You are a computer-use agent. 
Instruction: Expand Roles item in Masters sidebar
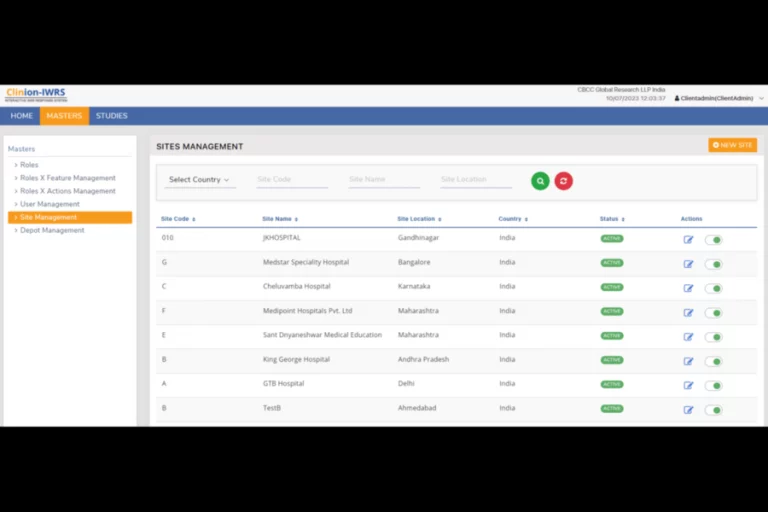click(28, 165)
